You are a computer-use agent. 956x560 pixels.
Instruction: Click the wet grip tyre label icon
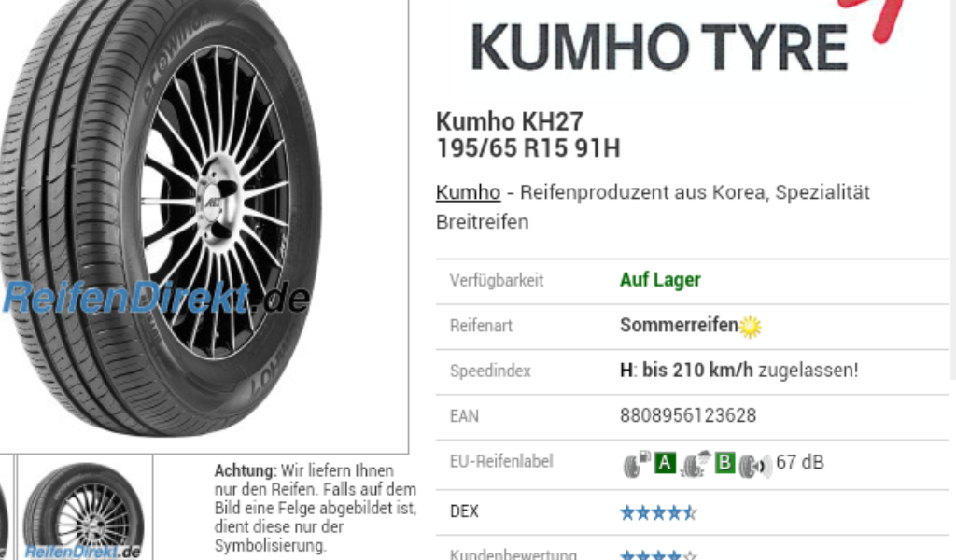coord(696,464)
